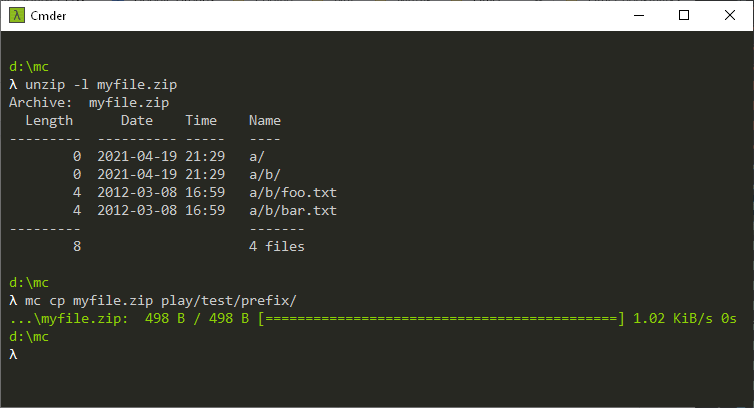This screenshot has height=408, width=754.
Task: Click the a/b/bar.txt entry
Action: coord(293,210)
